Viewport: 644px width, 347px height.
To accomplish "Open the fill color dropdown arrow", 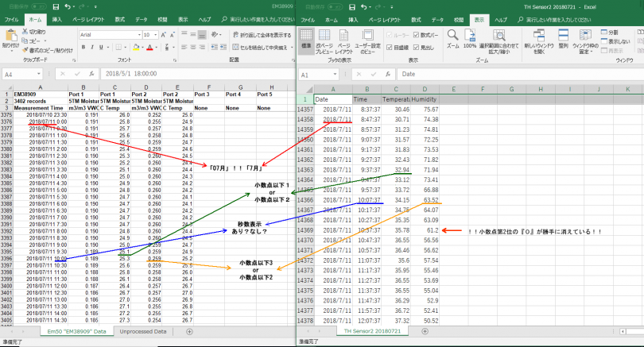I will pos(143,48).
